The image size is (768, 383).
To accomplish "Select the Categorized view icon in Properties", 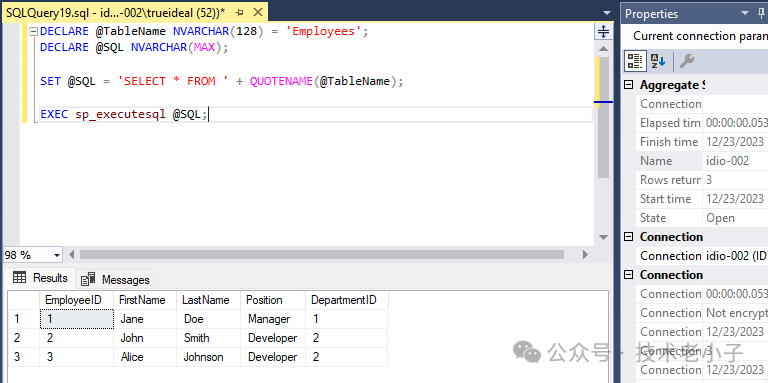I will pos(635,61).
